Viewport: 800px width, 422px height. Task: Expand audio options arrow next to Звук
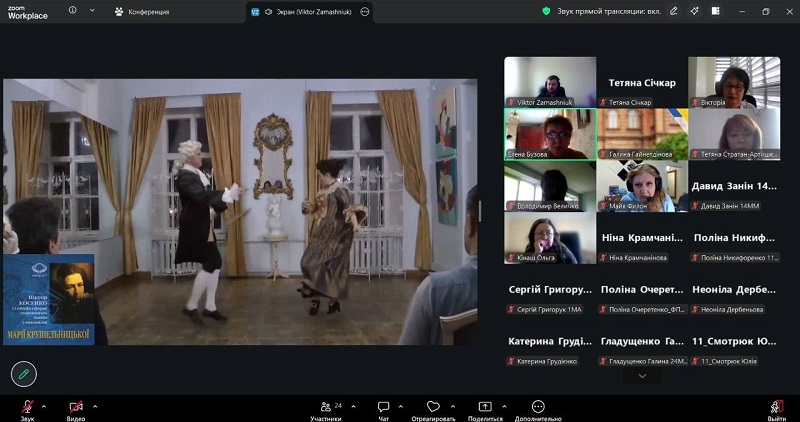click(44, 405)
